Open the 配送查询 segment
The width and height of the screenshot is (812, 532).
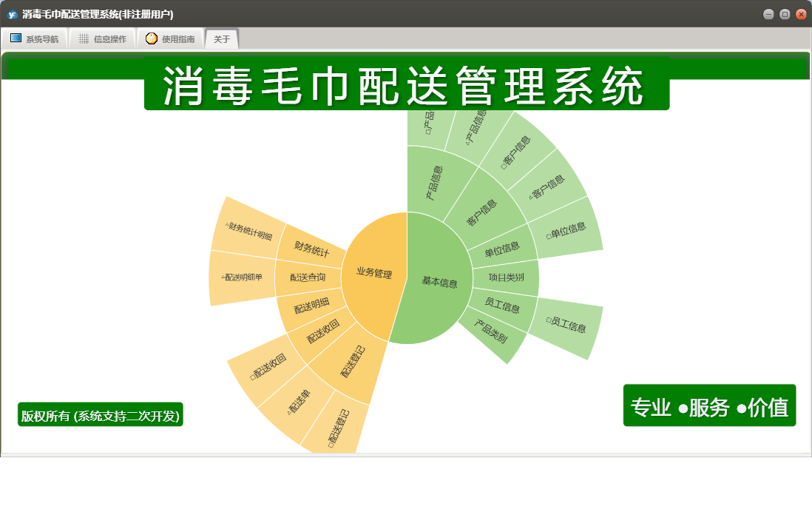[308, 277]
